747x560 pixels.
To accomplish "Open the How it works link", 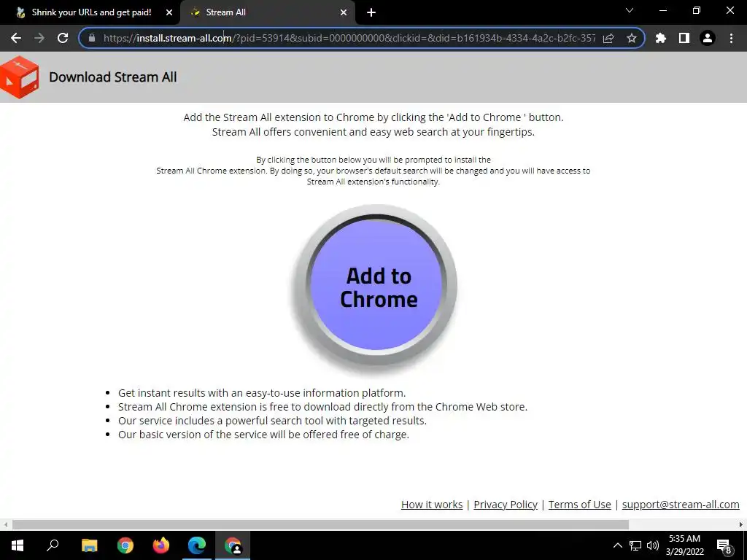I will (x=432, y=505).
